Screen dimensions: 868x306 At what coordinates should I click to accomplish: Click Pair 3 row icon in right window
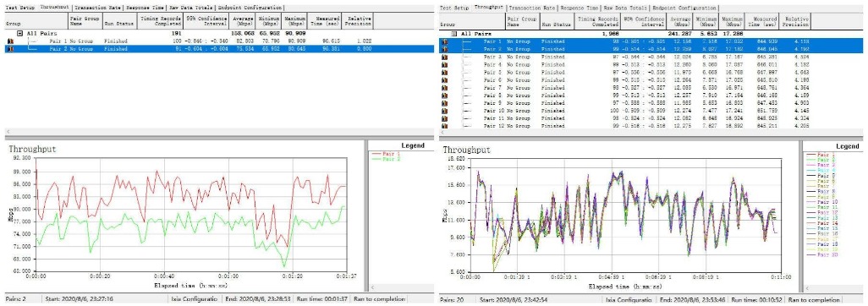point(444,57)
